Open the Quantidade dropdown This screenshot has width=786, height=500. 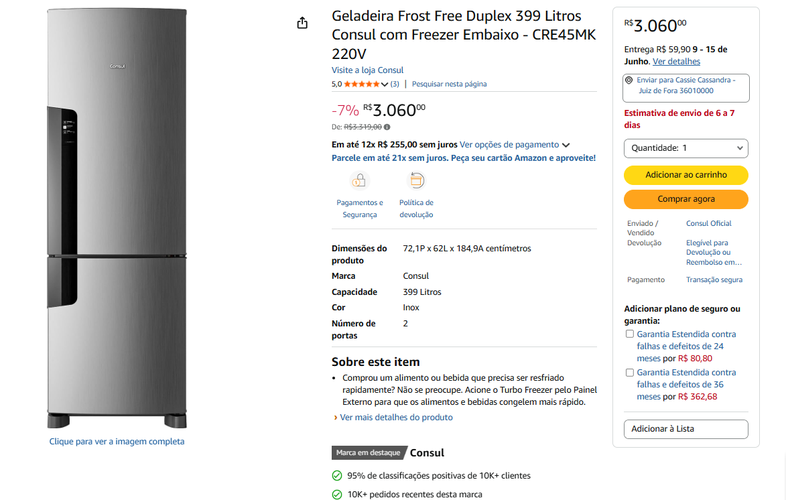[686, 148]
